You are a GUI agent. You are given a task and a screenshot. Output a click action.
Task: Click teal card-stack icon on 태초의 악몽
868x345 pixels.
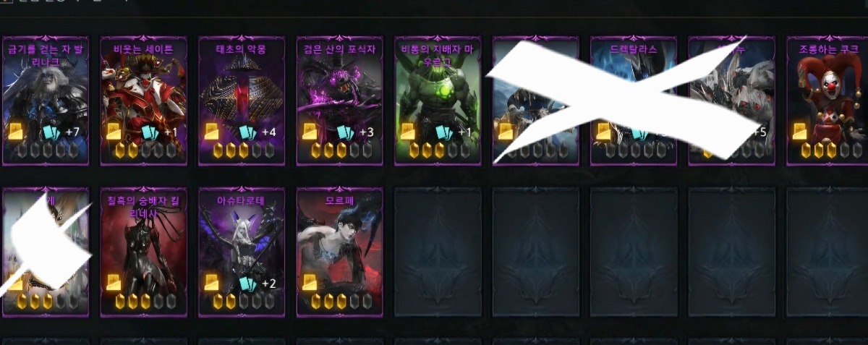click(246, 132)
